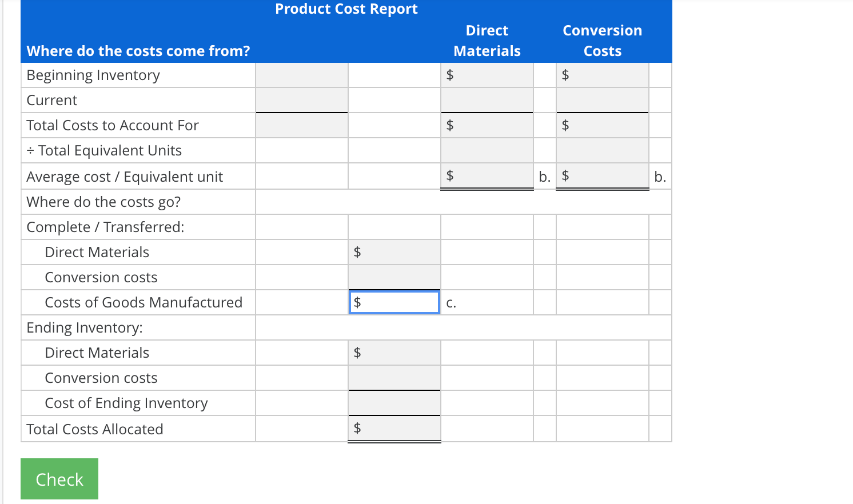Click the Current row Conversion Costs field
The height and width of the screenshot is (504, 853).
603,100
